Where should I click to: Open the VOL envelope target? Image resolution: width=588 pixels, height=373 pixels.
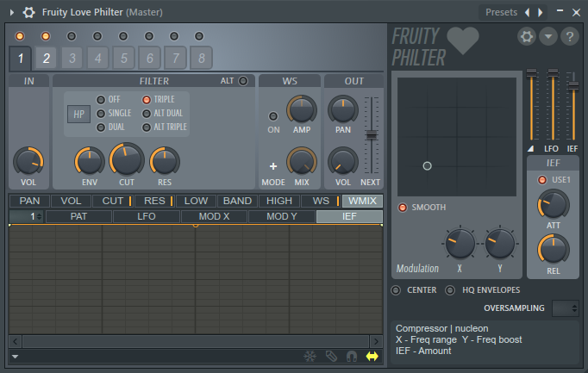click(x=71, y=201)
